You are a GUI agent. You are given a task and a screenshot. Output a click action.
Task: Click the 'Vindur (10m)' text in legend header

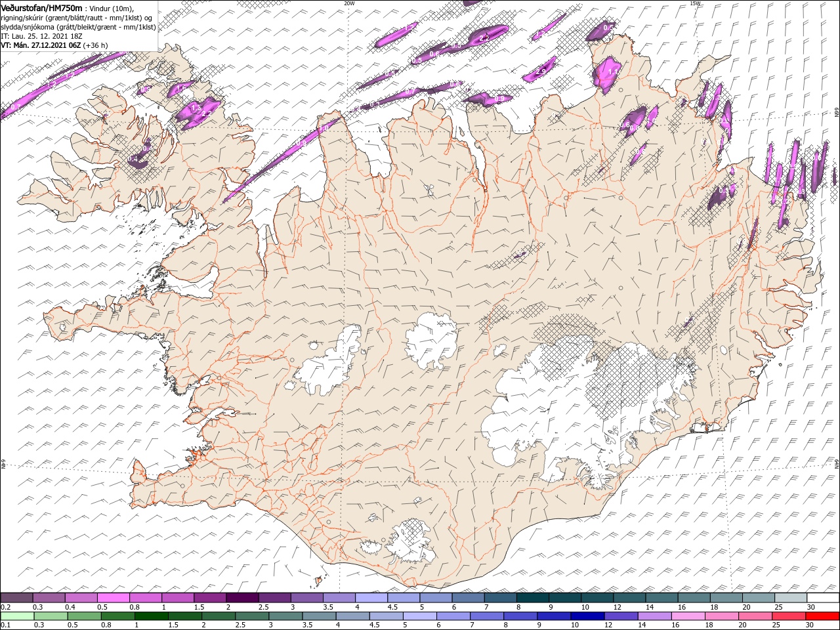(111, 8)
